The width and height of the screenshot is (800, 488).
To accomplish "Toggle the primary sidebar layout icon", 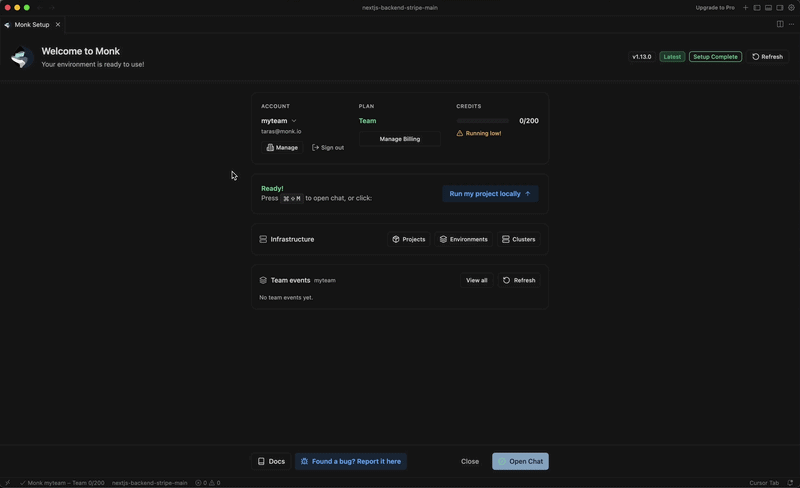I will pos(757,8).
